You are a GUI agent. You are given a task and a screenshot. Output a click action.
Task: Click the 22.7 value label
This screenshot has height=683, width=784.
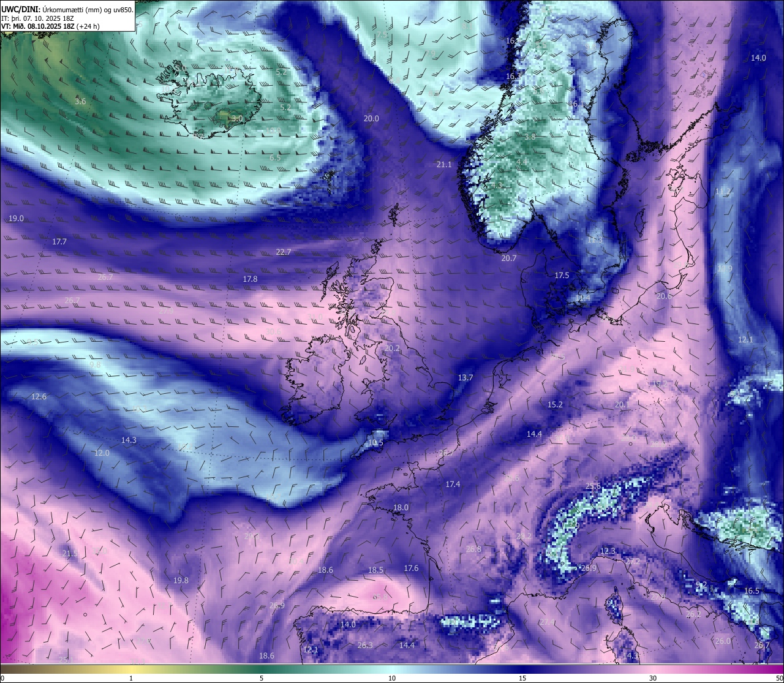tap(284, 252)
